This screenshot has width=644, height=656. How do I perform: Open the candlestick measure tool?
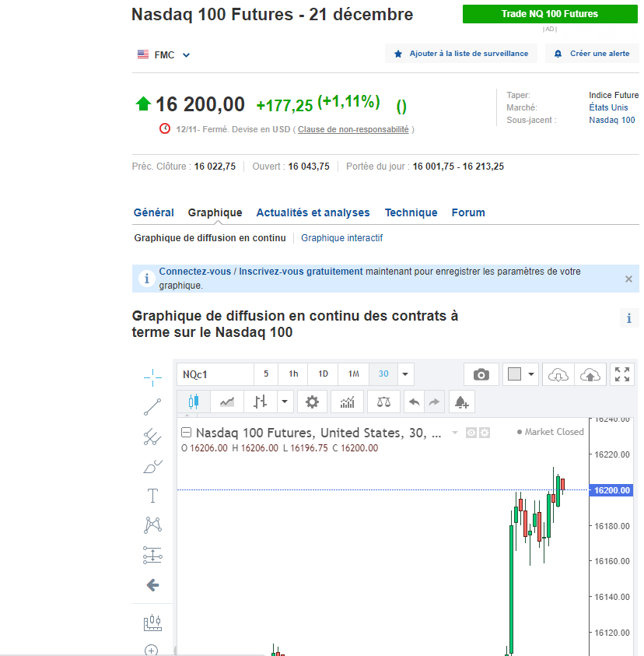tap(152, 623)
